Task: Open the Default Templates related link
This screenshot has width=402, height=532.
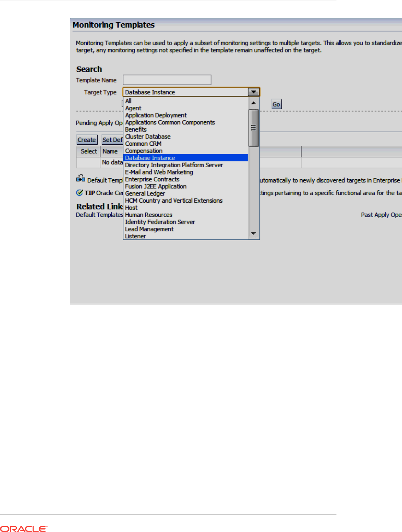Action: [x=99, y=215]
